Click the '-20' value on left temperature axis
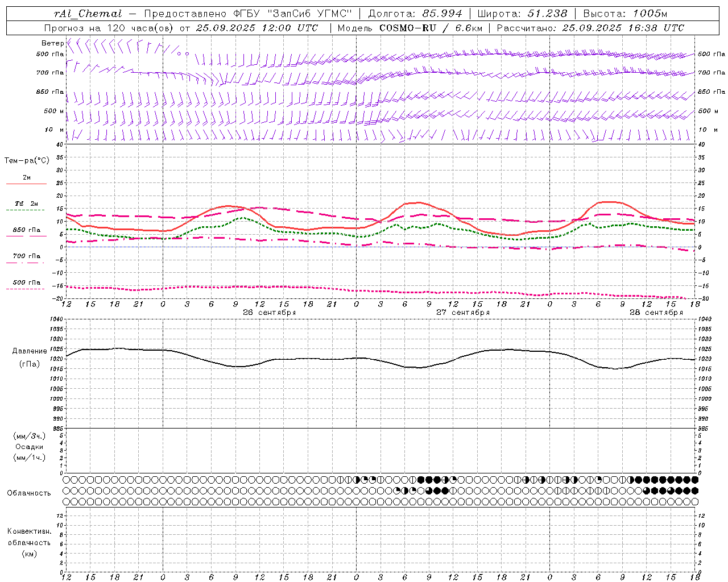Screen dimensions: 728x582 tap(58, 299)
